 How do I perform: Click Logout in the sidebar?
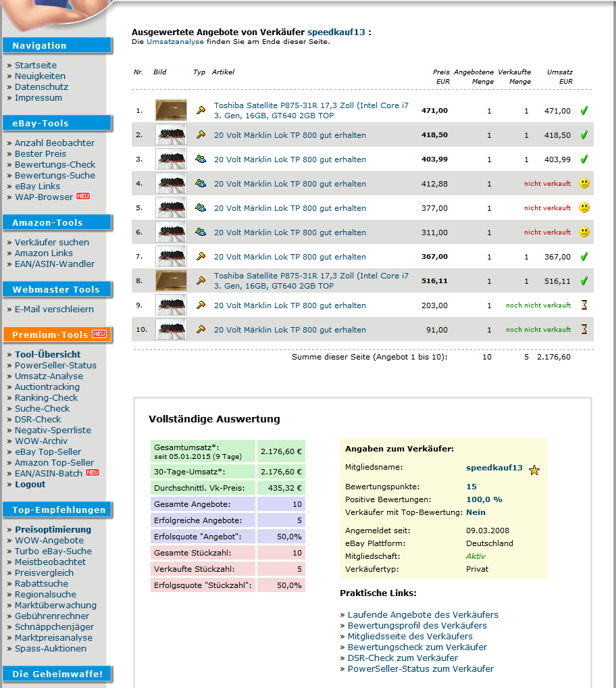click(x=30, y=485)
